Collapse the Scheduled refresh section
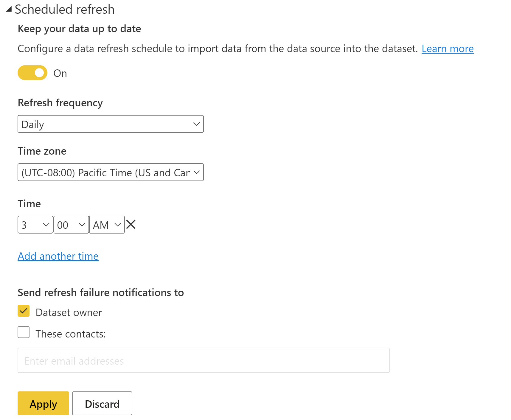This screenshot has width=511, height=420. [9, 10]
